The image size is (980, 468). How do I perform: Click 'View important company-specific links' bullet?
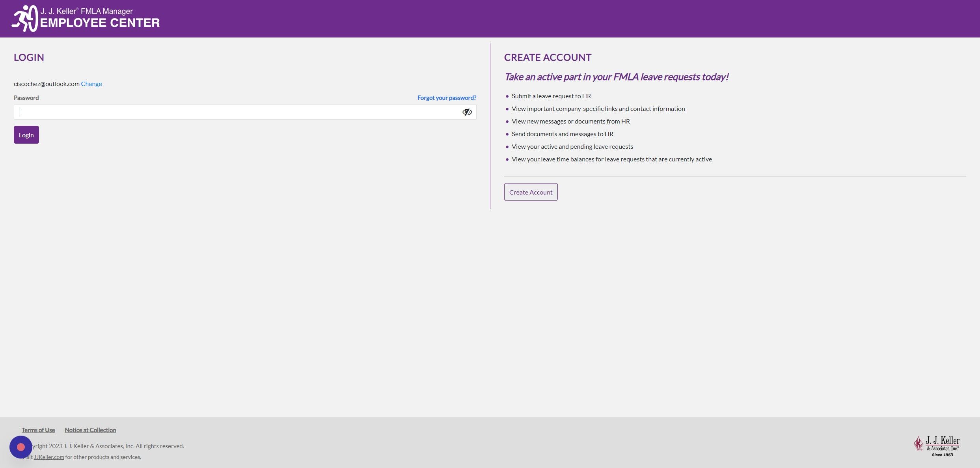pyautogui.click(x=598, y=109)
